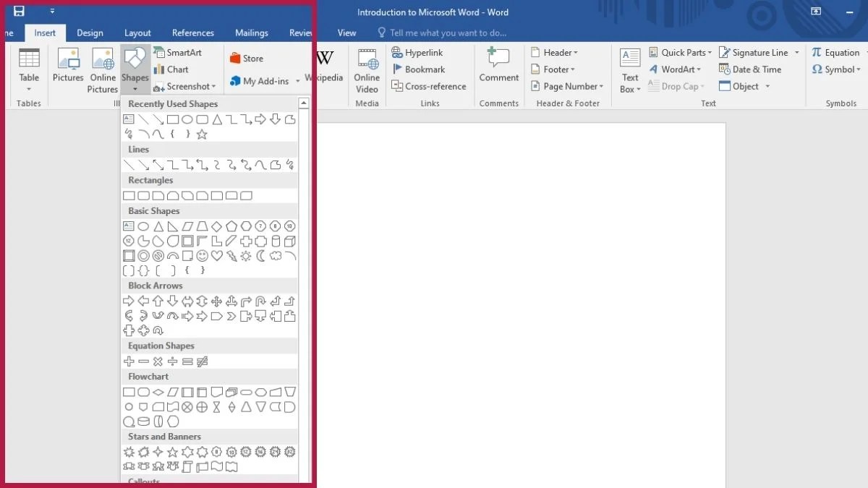Image resolution: width=868 pixels, height=488 pixels.
Task: Open the References tab
Action: tap(193, 33)
